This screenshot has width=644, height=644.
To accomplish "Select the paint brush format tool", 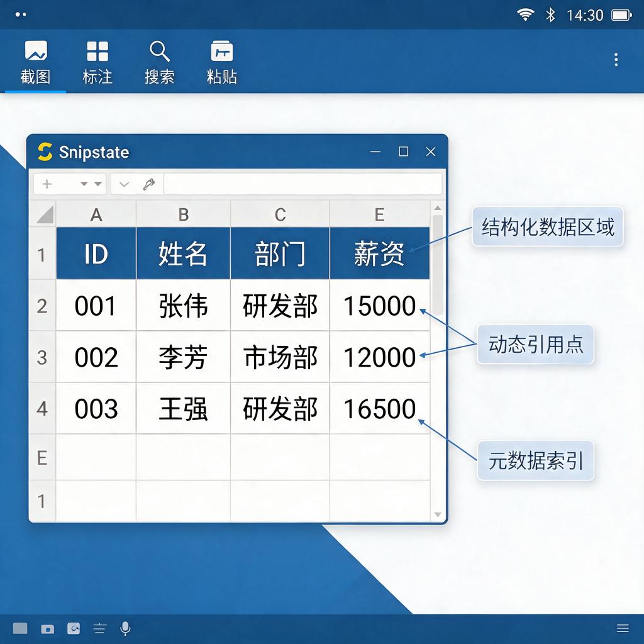I will coord(148,184).
